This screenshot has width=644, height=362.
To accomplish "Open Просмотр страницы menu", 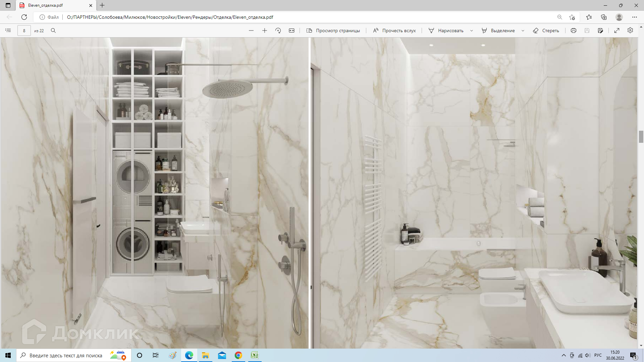I will (333, 31).
